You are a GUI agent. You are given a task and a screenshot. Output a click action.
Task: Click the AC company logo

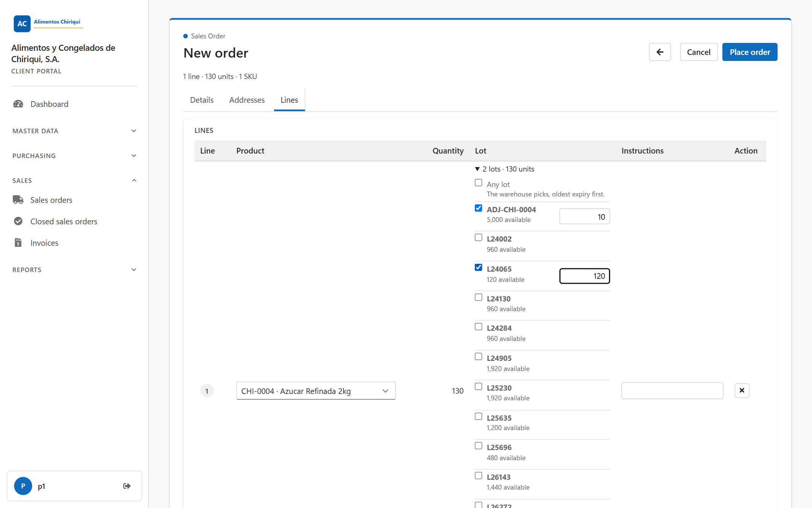(x=22, y=24)
